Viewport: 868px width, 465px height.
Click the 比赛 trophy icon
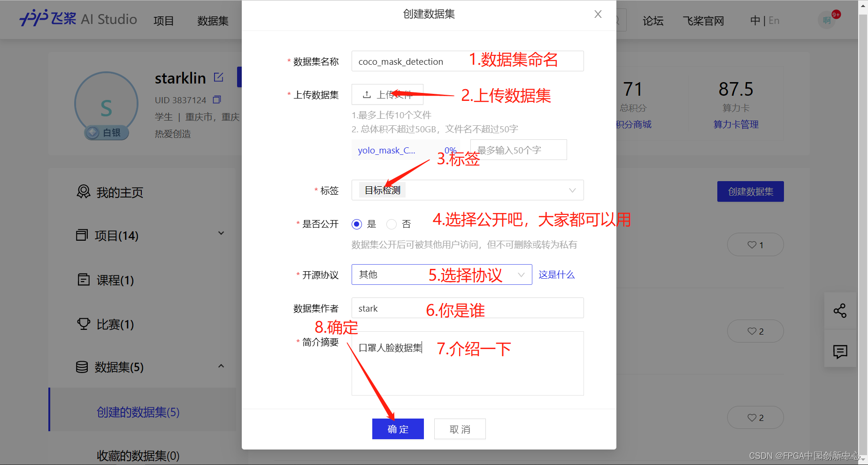coord(84,324)
